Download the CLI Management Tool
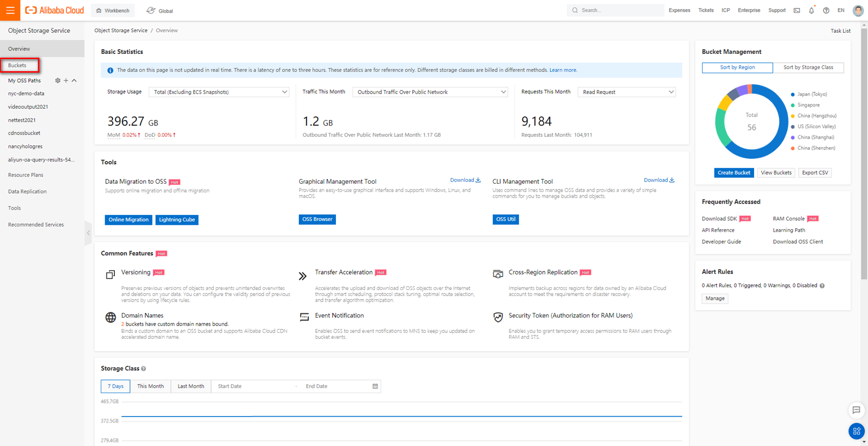 point(659,180)
